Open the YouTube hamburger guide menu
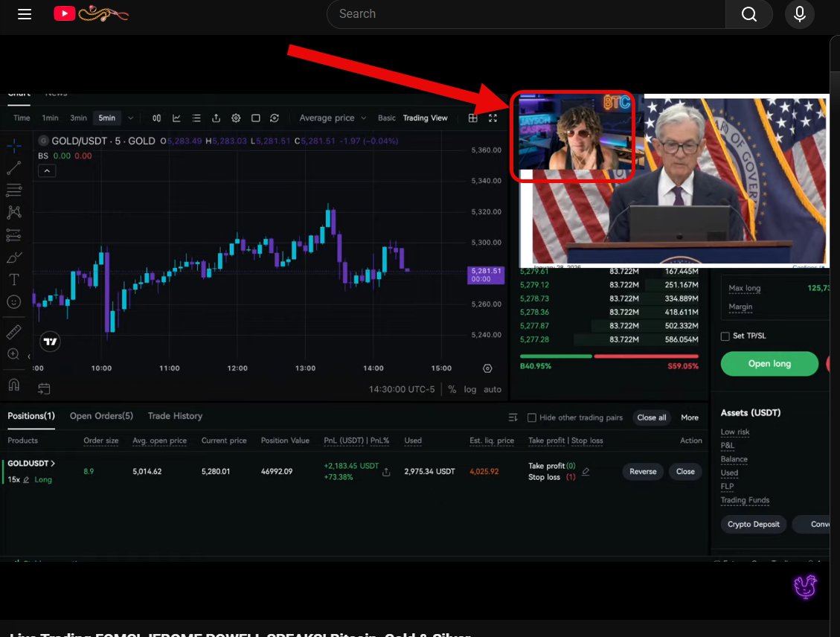Viewport: 840px width, 637px height. pyautogui.click(x=25, y=14)
